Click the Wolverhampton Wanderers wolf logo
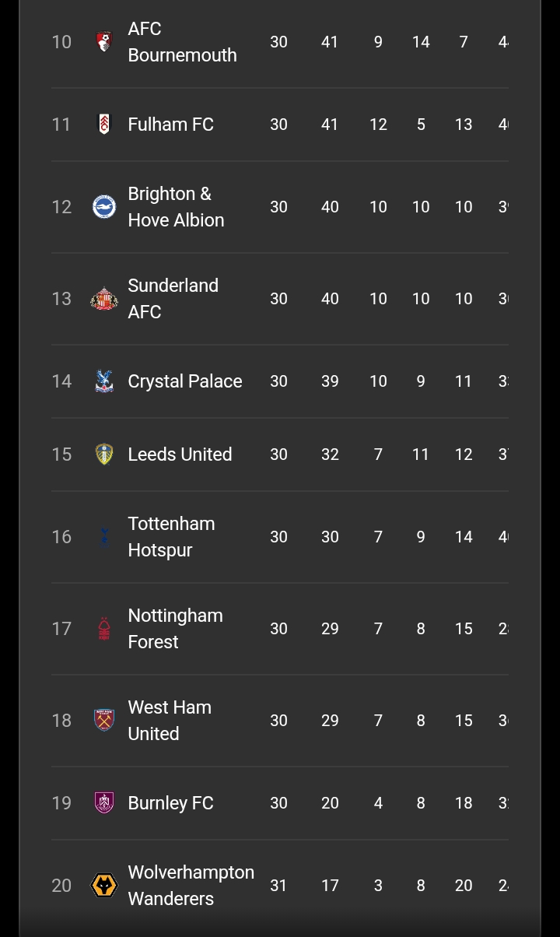This screenshot has width=560, height=937. pos(103,886)
